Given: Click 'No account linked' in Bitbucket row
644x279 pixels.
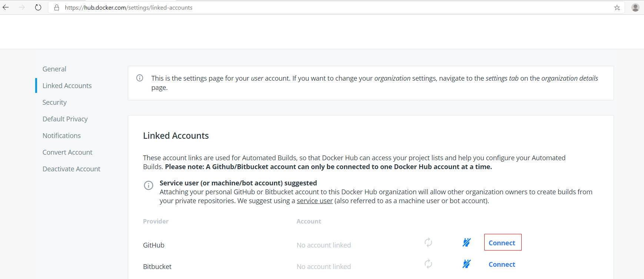Looking at the screenshot, I should pyautogui.click(x=324, y=266).
